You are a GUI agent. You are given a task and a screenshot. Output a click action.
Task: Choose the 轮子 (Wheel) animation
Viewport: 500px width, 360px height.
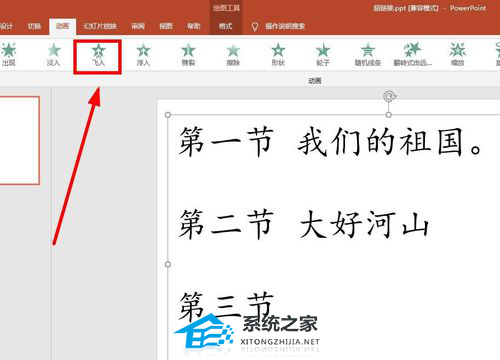tap(323, 55)
